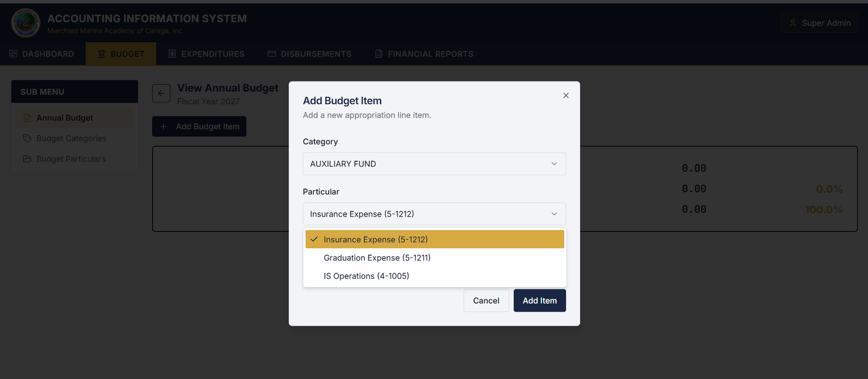Click the Particular dropdown chevron arrow
The height and width of the screenshot is (379, 868).
click(x=554, y=214)
